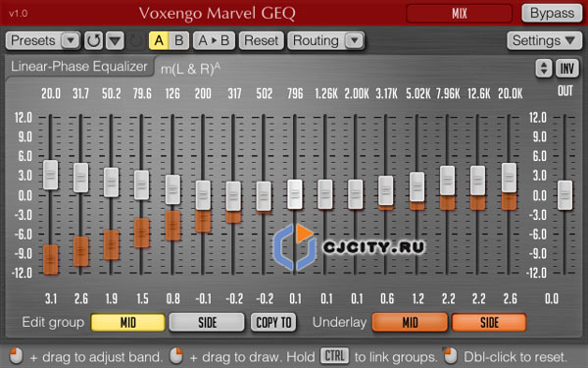Open the Presets dropdown

coord(43,40)
